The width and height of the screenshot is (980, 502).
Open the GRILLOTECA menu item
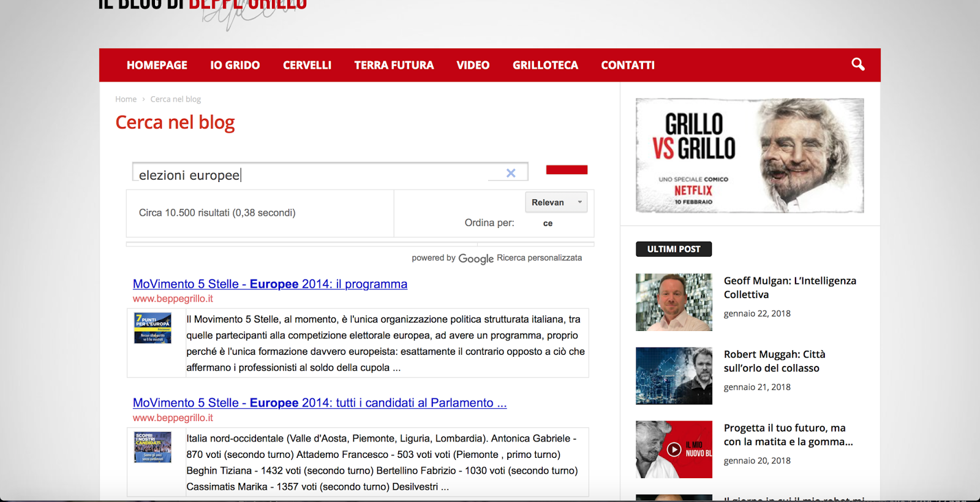pos(545,65)
